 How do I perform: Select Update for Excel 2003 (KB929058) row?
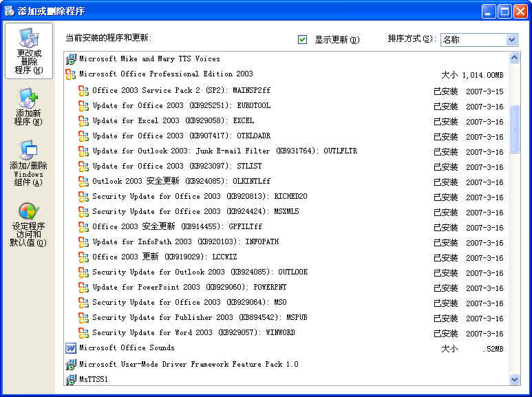(173, 120)
